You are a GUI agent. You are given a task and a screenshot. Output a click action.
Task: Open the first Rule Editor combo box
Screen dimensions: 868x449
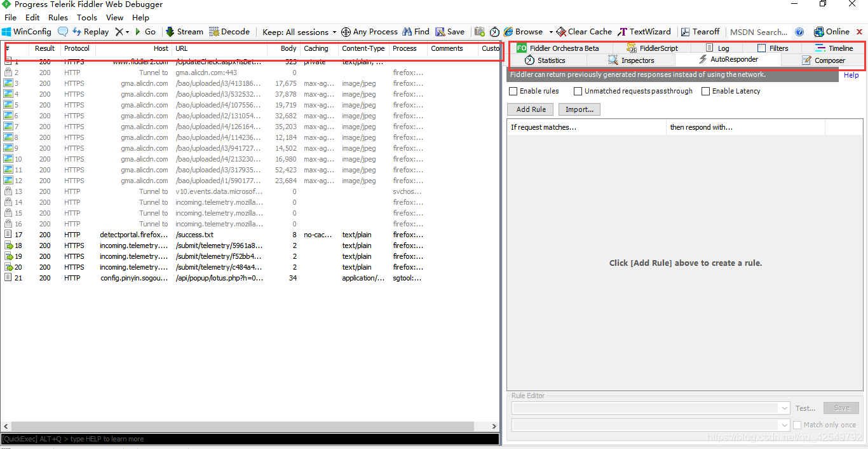(x=651, y=408)
